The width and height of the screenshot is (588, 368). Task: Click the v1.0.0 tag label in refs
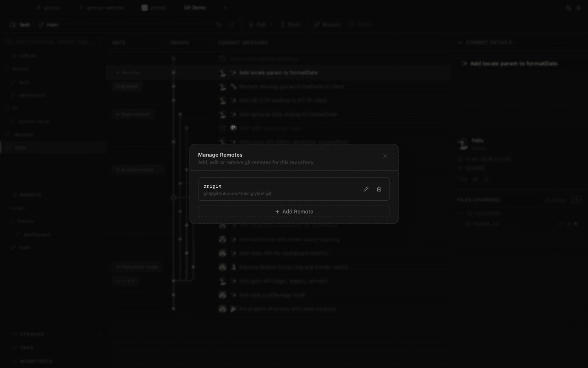126,281
